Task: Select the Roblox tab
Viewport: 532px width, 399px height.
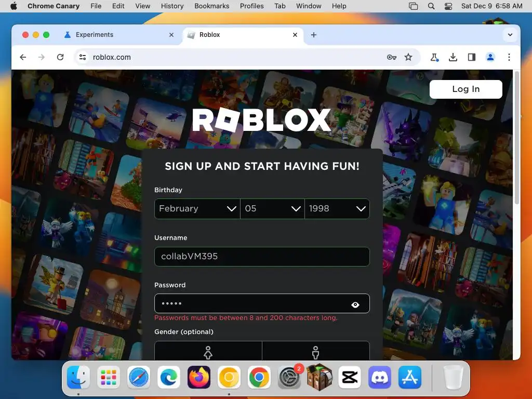Action: pyautogui.click(x=243, y=35)
